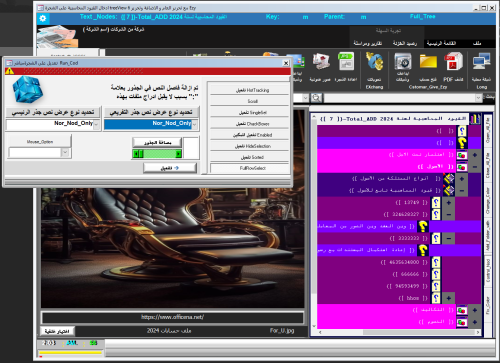Toggle the CheckBoxes option
The image size is (500, 363).
click(x=249, y=124)
